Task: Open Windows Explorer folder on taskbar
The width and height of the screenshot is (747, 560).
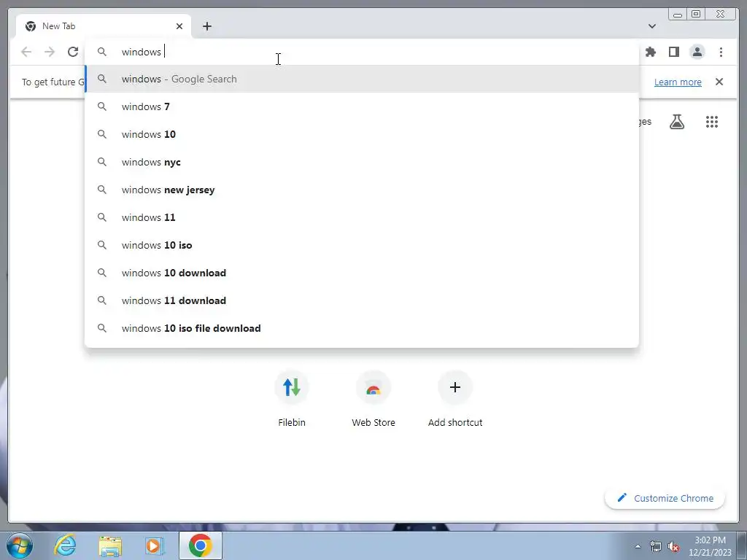Action: 110,545
